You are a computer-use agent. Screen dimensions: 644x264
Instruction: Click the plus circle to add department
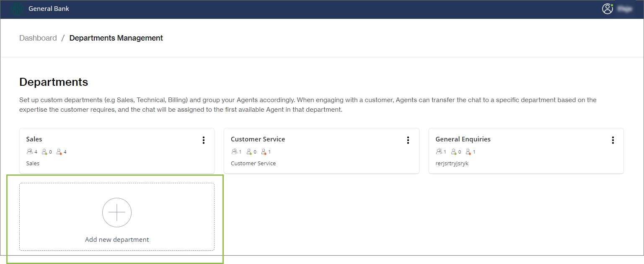[x=117, y=213]
